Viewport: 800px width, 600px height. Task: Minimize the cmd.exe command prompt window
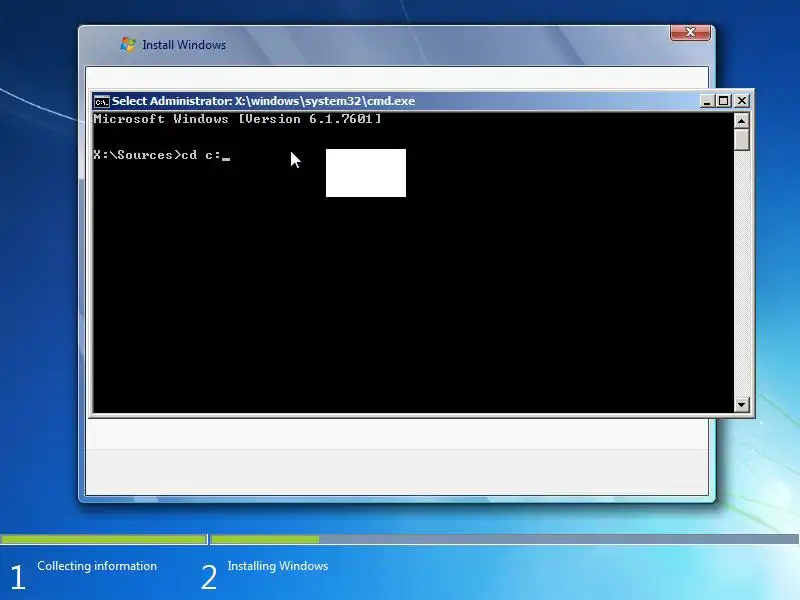[x=707, y=101]
